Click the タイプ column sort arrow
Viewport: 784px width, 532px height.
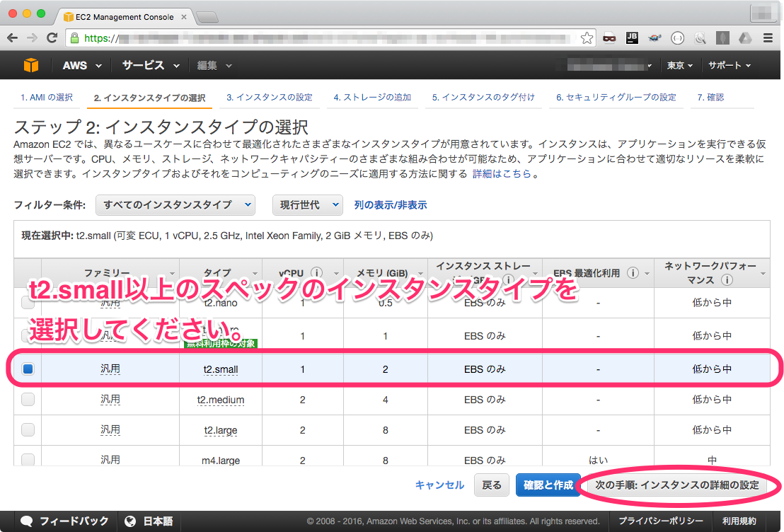click(x=255, y=274)
